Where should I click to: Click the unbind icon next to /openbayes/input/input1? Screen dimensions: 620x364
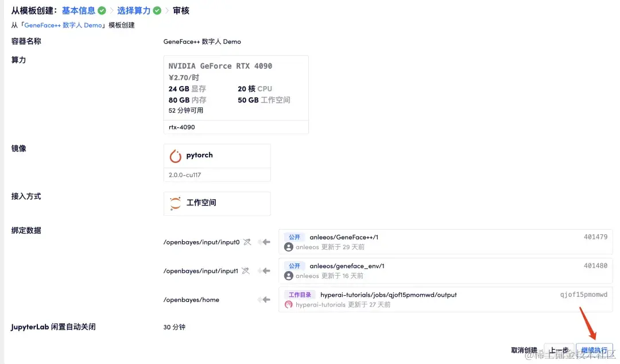(x=247, y=270)
